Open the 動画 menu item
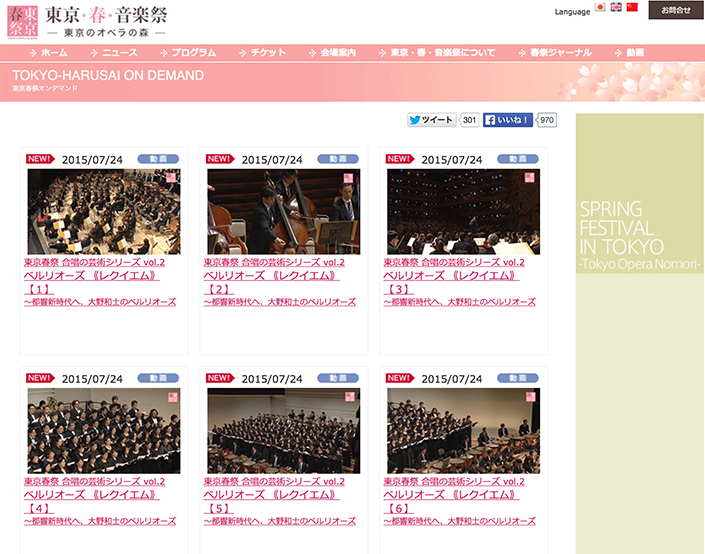The image size is (705, 554). [x=629, y=53]
